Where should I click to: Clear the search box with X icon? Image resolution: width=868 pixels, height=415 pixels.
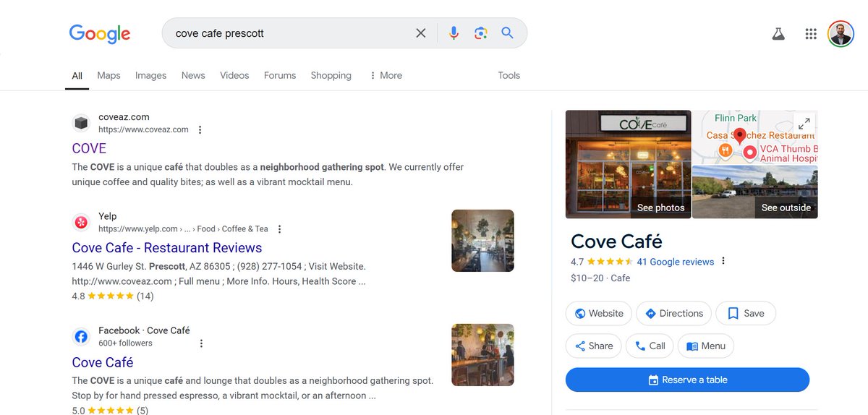(x=421, y=33)
